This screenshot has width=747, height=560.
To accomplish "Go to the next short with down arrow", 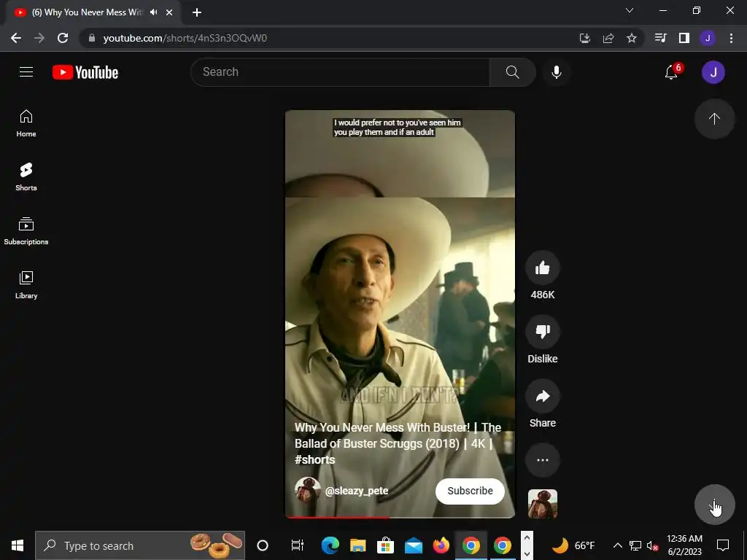I will point(714,505).
